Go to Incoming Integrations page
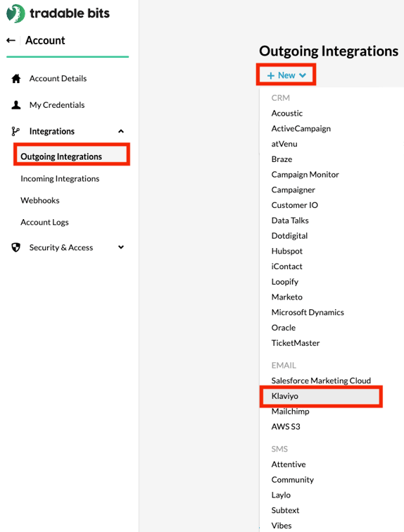Viewport: 404px width, 532px height. point(60,178)
